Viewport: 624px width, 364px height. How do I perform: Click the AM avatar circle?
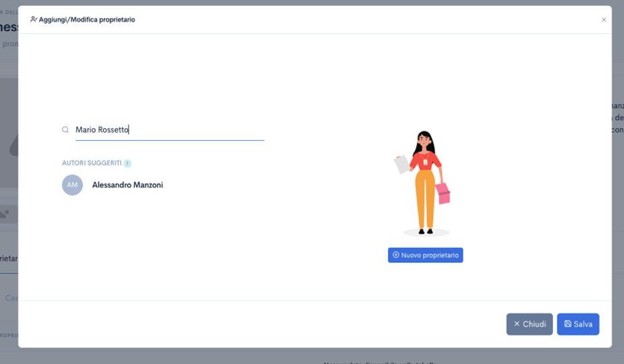[72, 185]
